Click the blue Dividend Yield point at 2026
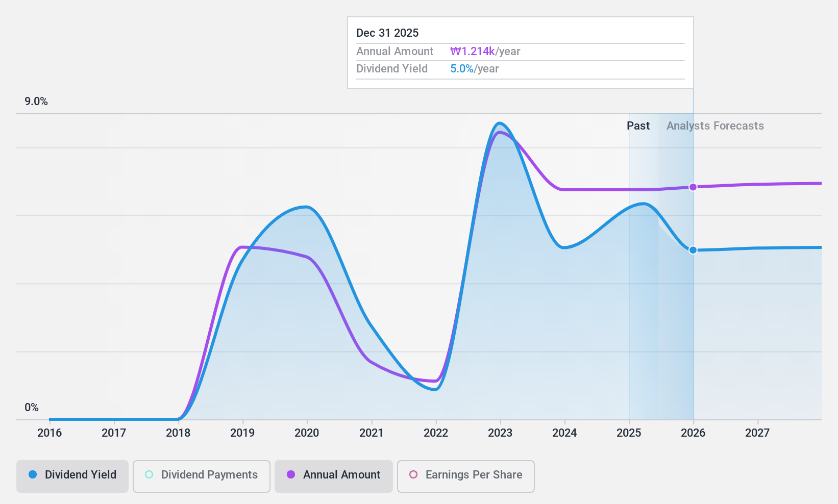Viewport: 838px width, 504px height. [x=693, y=250]
